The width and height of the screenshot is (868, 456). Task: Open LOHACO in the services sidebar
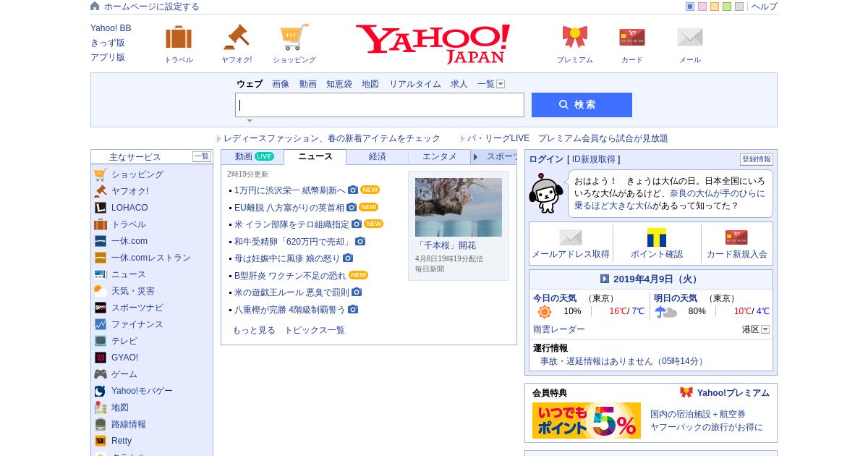129,208
